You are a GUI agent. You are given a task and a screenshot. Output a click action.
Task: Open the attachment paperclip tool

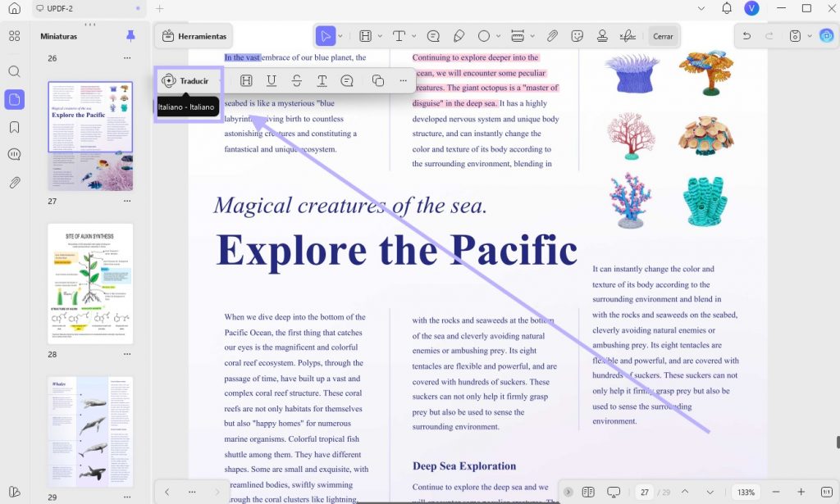click(552, 36)
